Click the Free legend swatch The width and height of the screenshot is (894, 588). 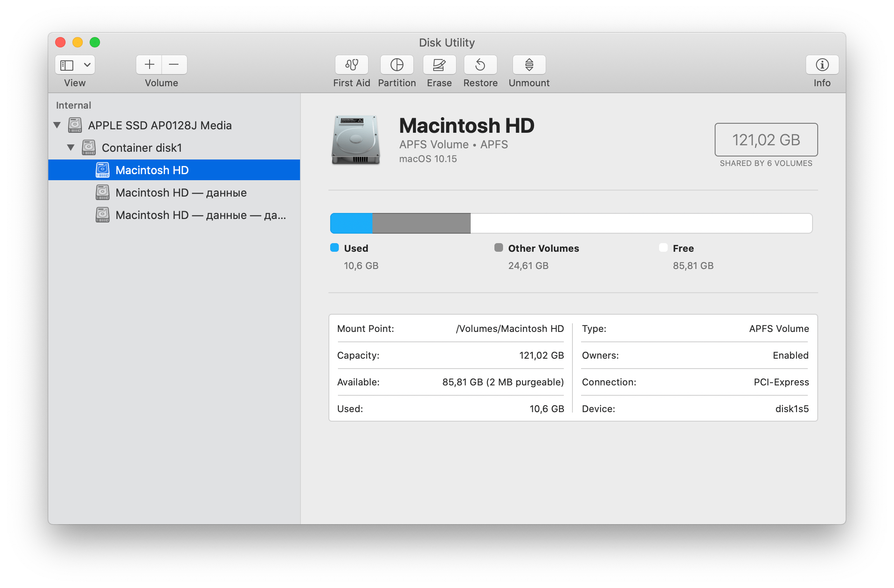point(663,247)
